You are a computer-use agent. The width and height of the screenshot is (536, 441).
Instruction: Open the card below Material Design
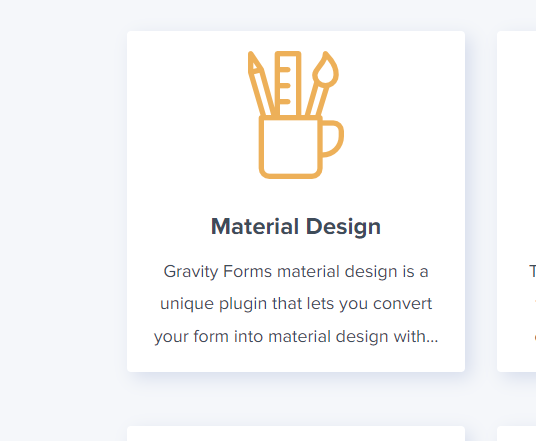coord(296,433)
